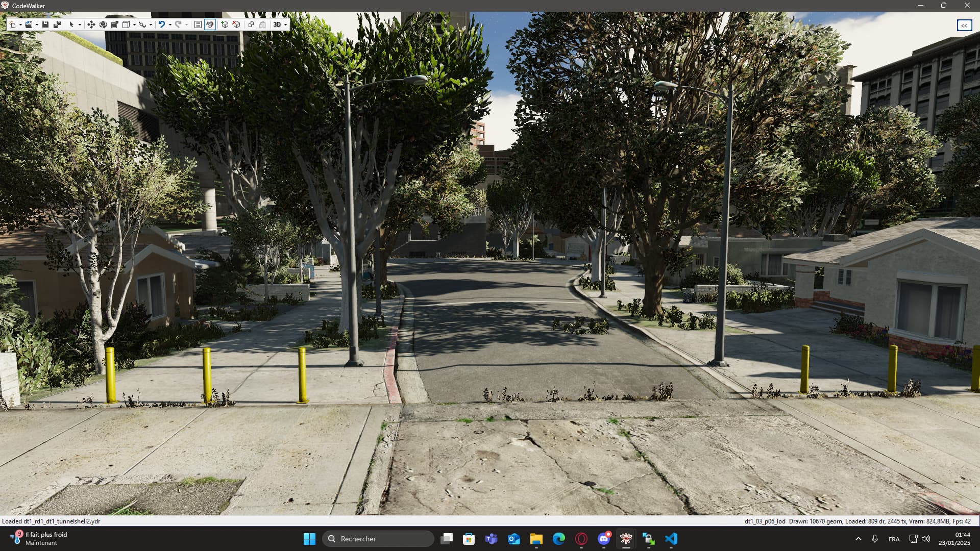Click the Undo arrow icon

pos(161,24)
